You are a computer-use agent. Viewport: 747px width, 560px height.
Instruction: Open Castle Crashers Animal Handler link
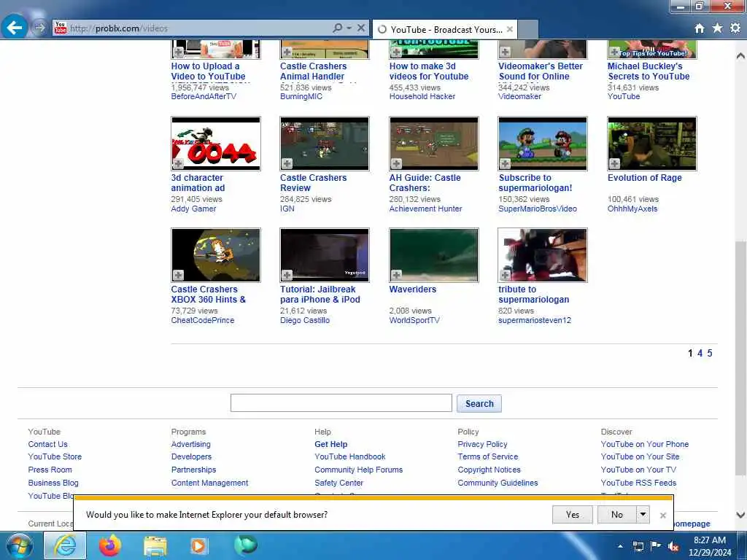click(313, 71)
